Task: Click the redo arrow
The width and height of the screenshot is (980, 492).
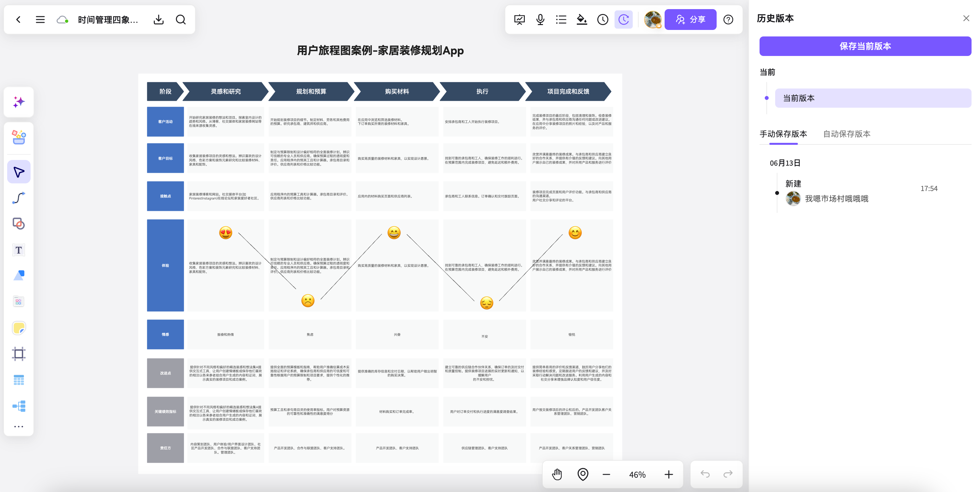Action: pyautogui.click(x=728, y=474)
